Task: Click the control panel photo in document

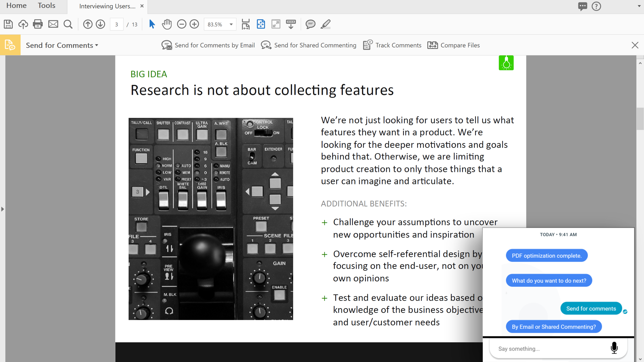Action: tap(211, 219)
